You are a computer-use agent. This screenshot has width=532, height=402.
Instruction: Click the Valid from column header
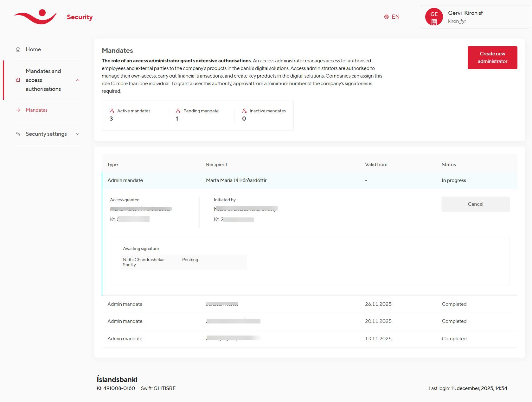click(376, 165)
